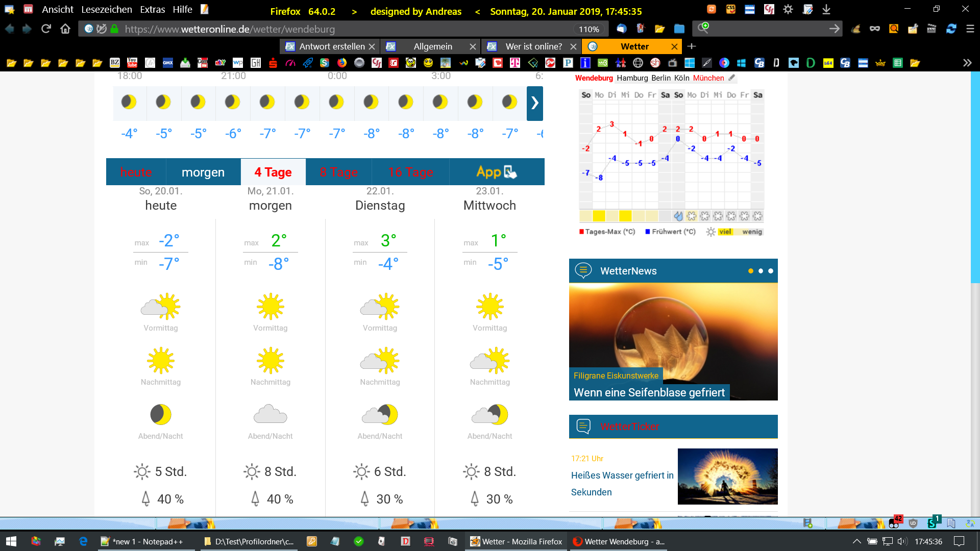This screenshot has width=980, height=551.
Task: Open the YouTube bookmark icon
Action: click(132, 63)
